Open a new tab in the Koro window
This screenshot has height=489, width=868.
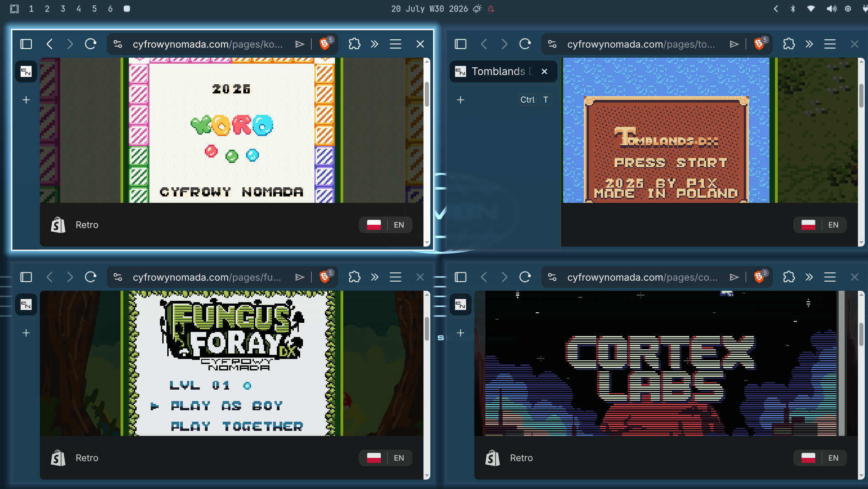[26, 100]
